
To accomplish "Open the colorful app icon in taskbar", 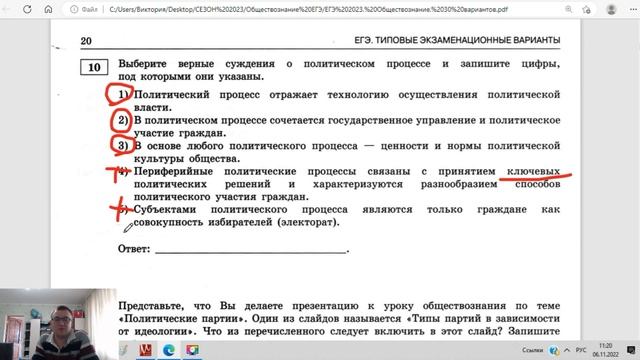I will point(192,350).
